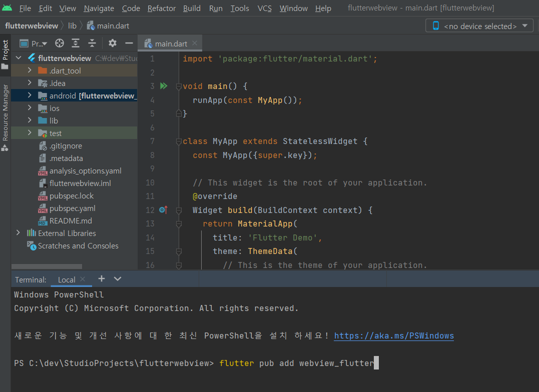Image resolution: width=539 pixels, height=392 pixels.
Task: Click the phone device icon in device selector
Action: click(x=435, y=26)
